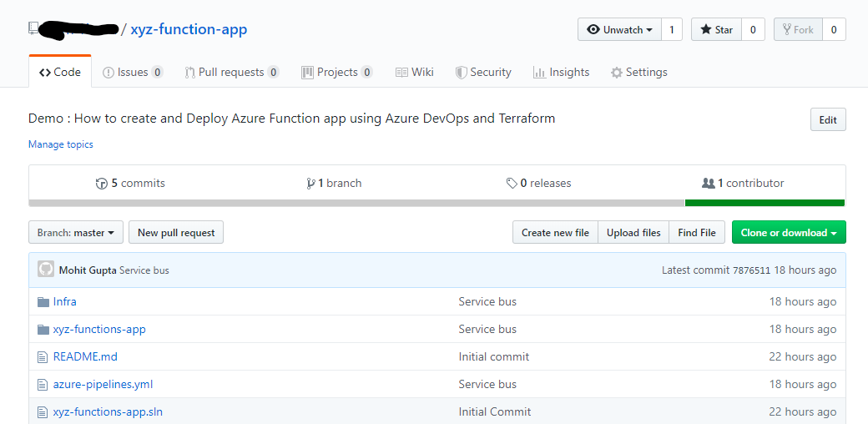View the Insights tab

562,72
